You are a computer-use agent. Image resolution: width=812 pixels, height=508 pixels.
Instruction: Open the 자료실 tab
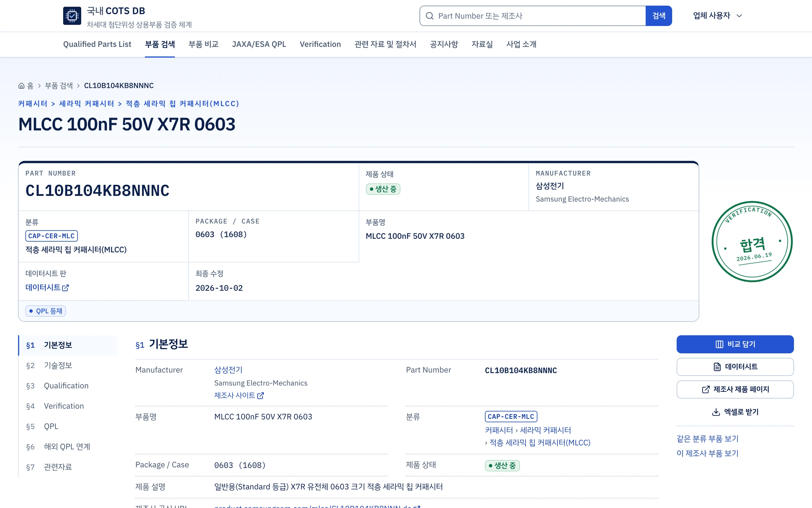pos(482,44)
